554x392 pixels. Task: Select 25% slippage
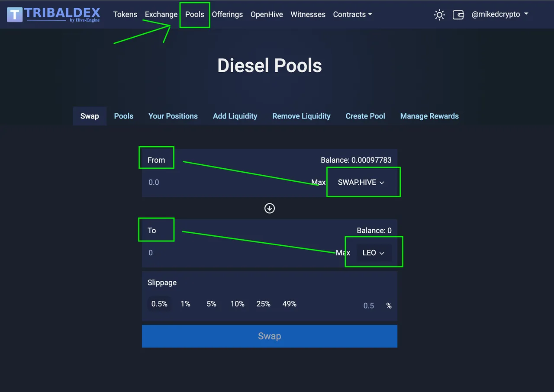263,304
